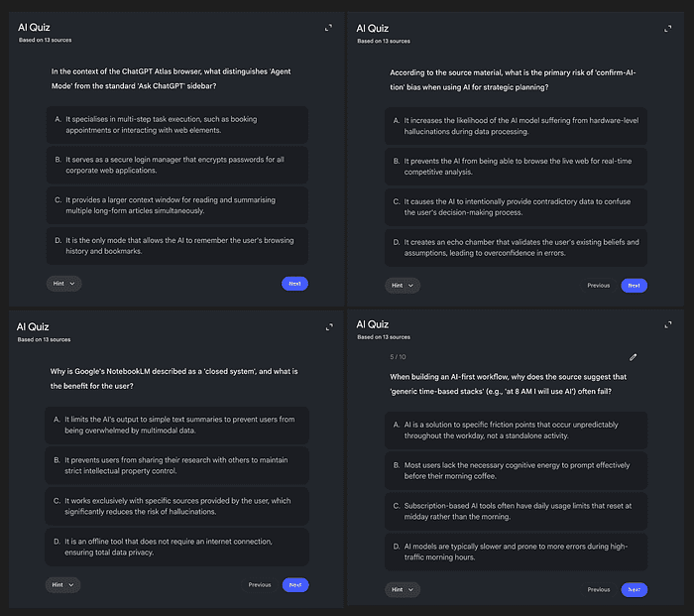
Task: Go to Previous in the confirm-AI-bias quiz
Action: tap(598, 285)
